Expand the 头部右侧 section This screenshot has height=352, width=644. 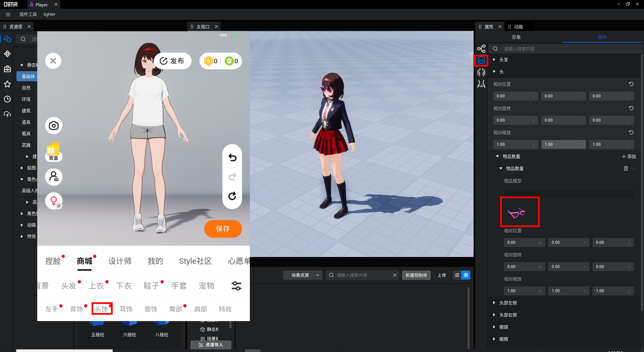[494, 315]
